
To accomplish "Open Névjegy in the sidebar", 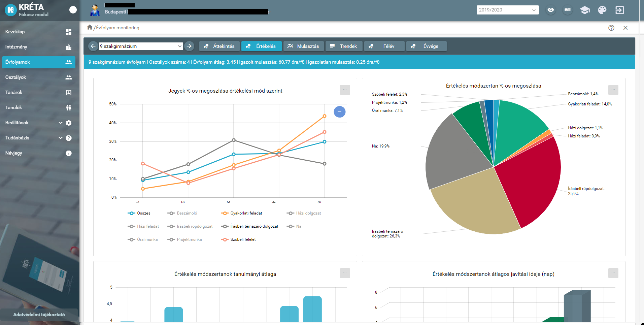I will pyautogui.click(x=39, y=153).
